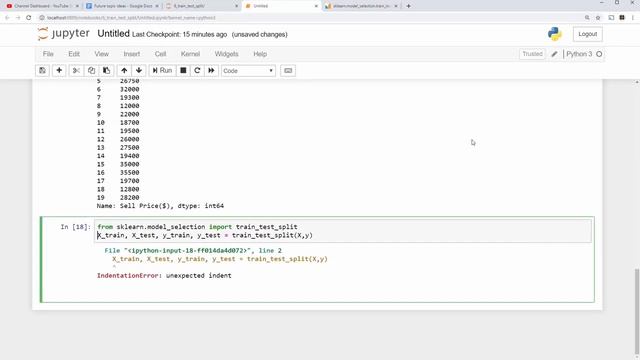Paste cells below using the clipboard icon
The width and height of the screenshot is (640, 360).
click(x=106, y=71)
